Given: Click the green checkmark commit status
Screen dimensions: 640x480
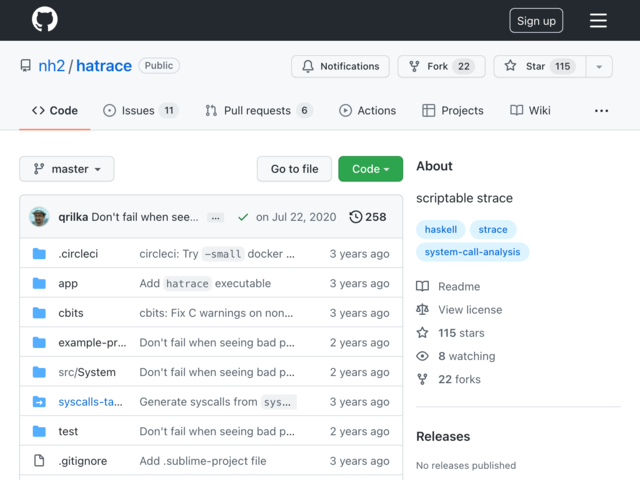Looking at the screenshot, I should click(243, 217).
